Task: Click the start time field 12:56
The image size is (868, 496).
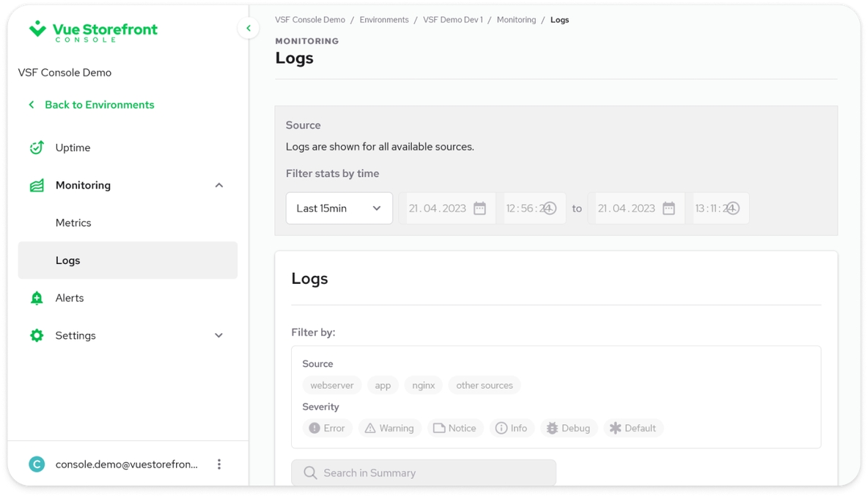Action: (532, 208)
